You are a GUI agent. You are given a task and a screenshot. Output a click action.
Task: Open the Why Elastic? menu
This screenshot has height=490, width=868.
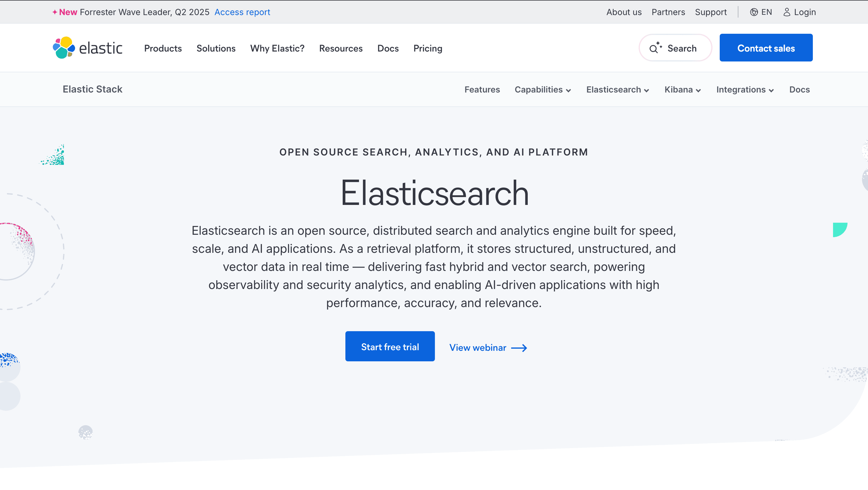coord(277,48)
